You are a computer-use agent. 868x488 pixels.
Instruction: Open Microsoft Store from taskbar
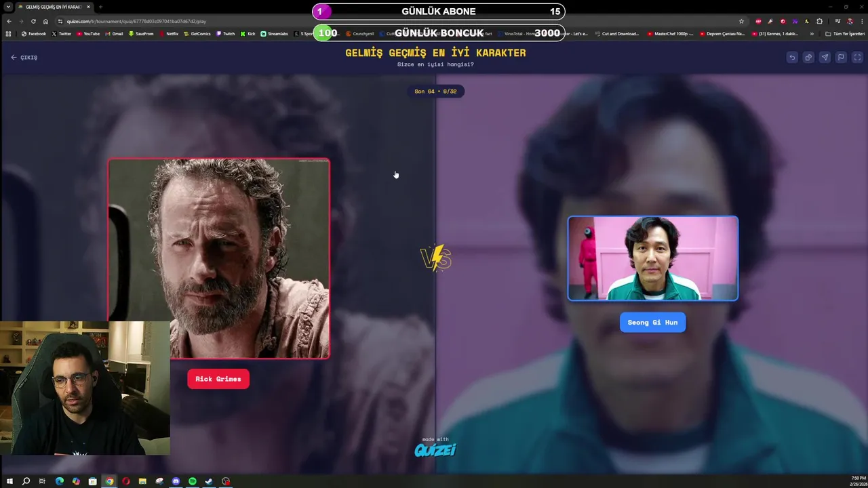pyautogui.click(x=93, y=481)
